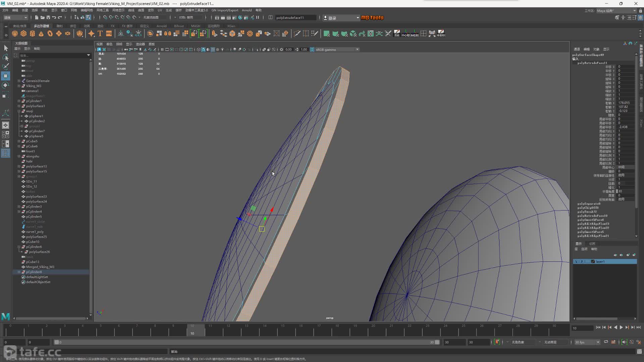Screen dimensions: 644x362
Task: Click the New scene icon
Action: (37, 17)
